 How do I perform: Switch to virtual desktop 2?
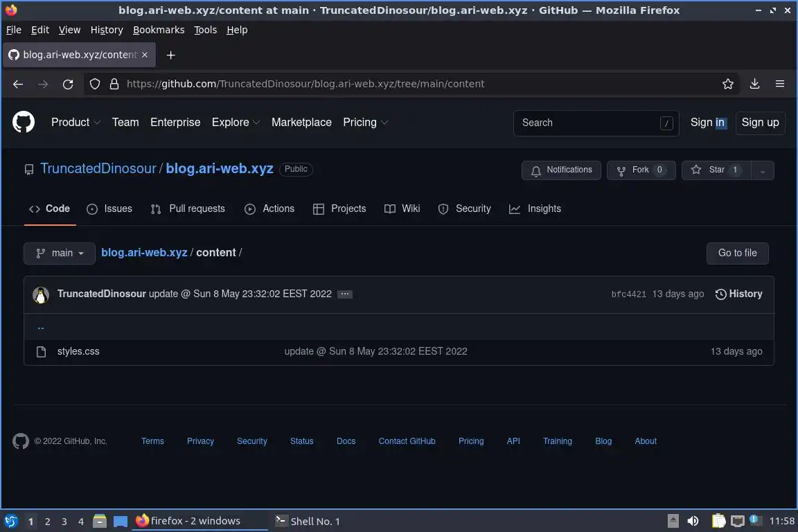click(47, 522)
